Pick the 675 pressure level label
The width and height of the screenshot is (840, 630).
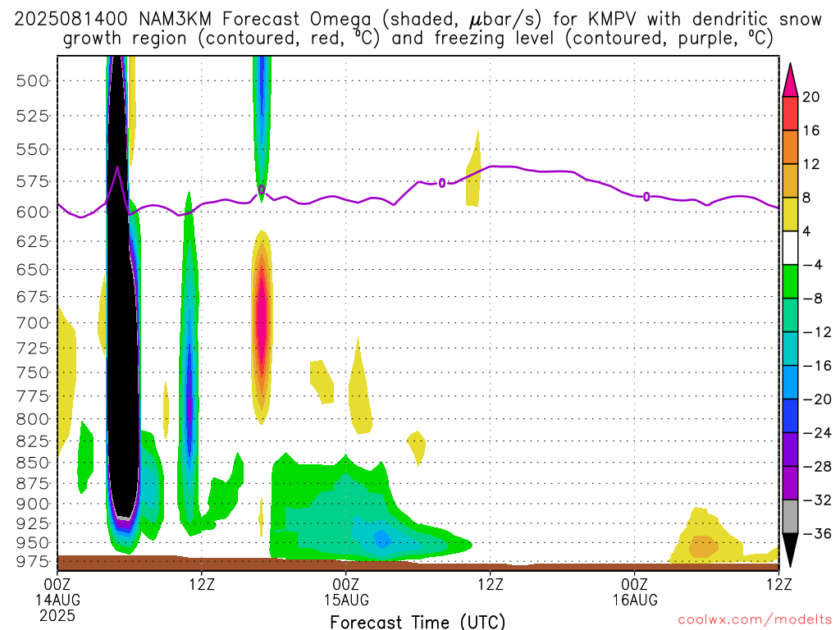(x=33, y=297)
